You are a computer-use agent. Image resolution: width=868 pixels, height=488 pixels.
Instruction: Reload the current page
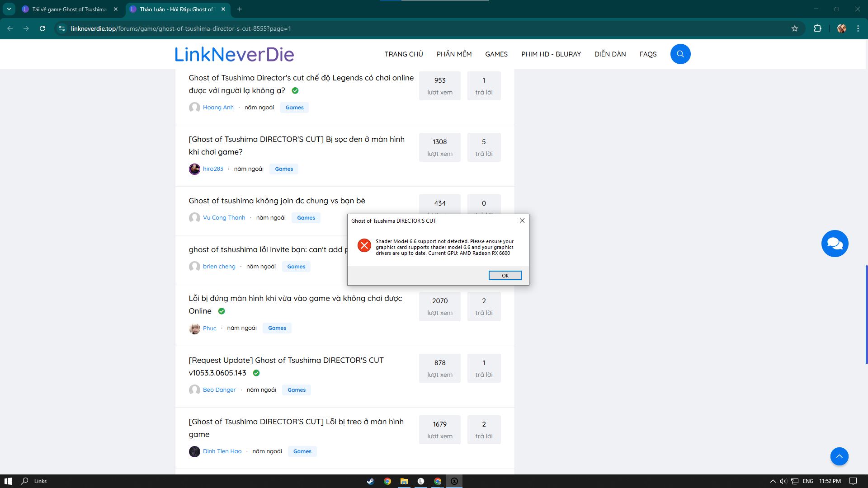click(x=42, y=28)
